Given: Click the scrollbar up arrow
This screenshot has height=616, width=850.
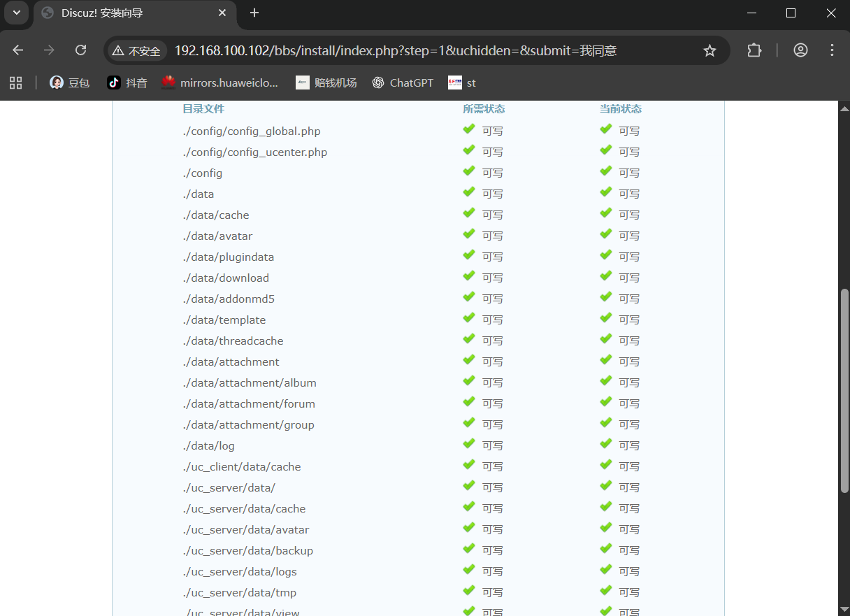Looking at the screenshot, I should click(x=844, y=109).
